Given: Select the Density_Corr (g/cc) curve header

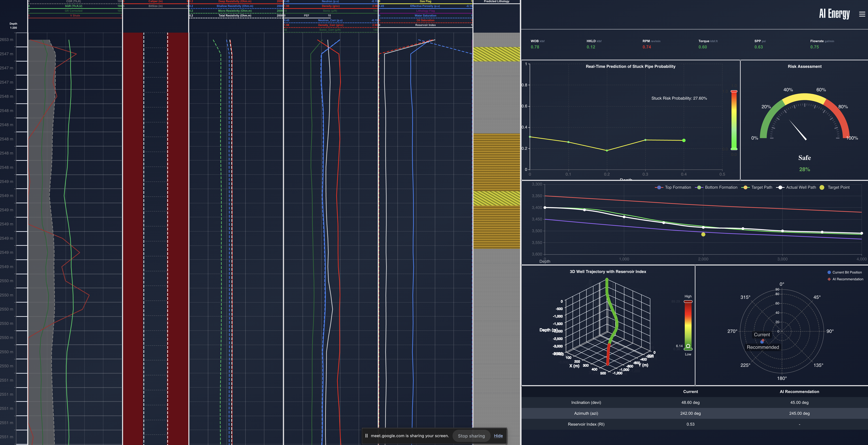Looking at the screenshot, I should [x=330, y=25].
